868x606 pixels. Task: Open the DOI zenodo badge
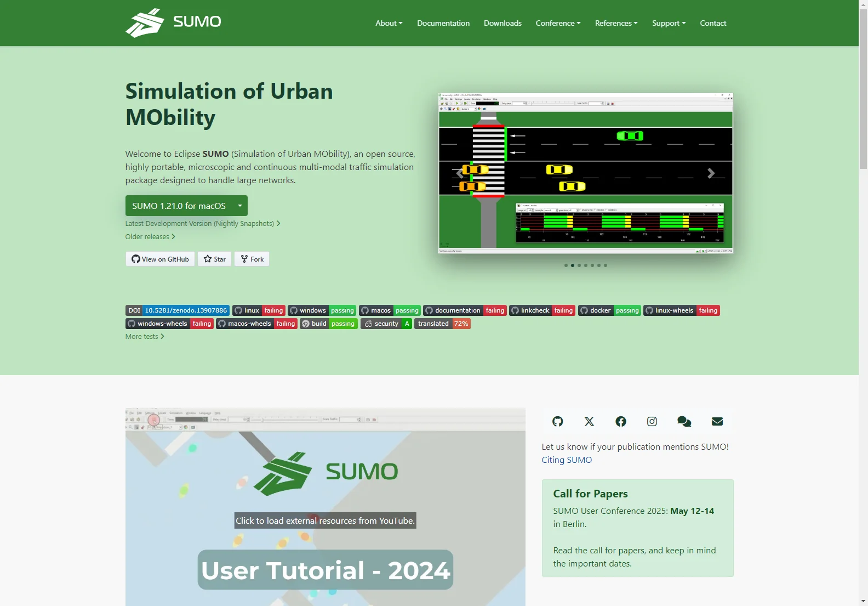pyautogui.click(x=178, y=310)
